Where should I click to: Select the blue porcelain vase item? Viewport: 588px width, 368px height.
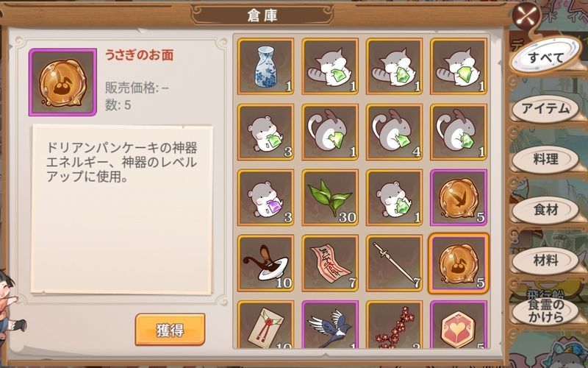coord(265,66)
